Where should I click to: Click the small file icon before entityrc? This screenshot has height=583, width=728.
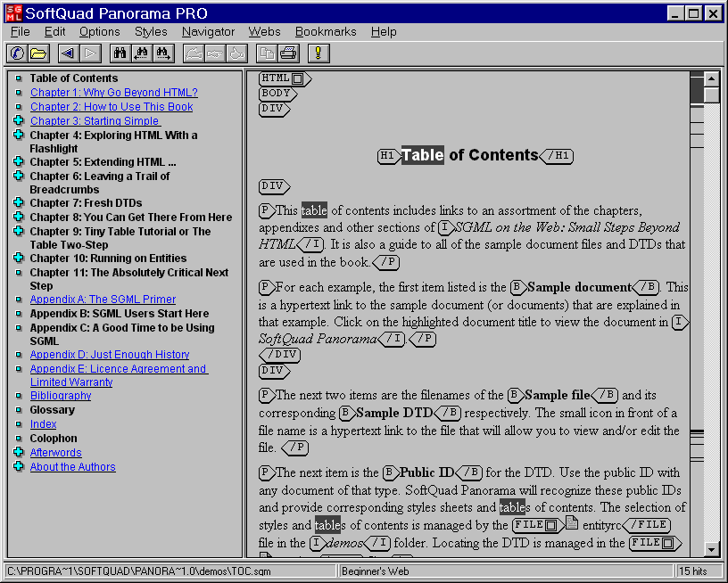pos(572,522)
